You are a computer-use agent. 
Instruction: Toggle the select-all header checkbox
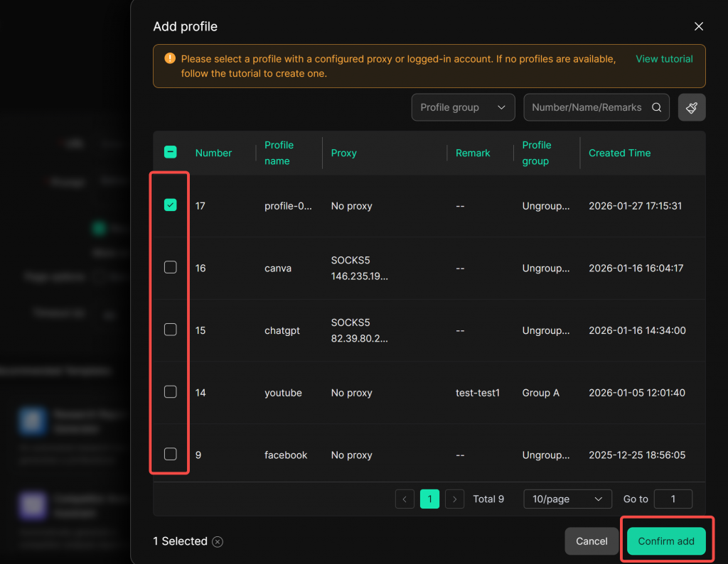171,152
